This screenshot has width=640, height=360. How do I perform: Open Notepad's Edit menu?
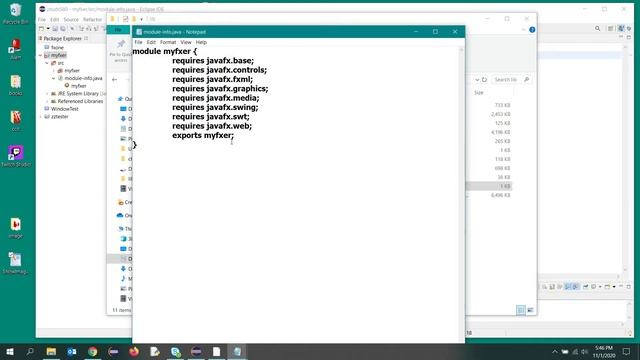click(151, 42)
